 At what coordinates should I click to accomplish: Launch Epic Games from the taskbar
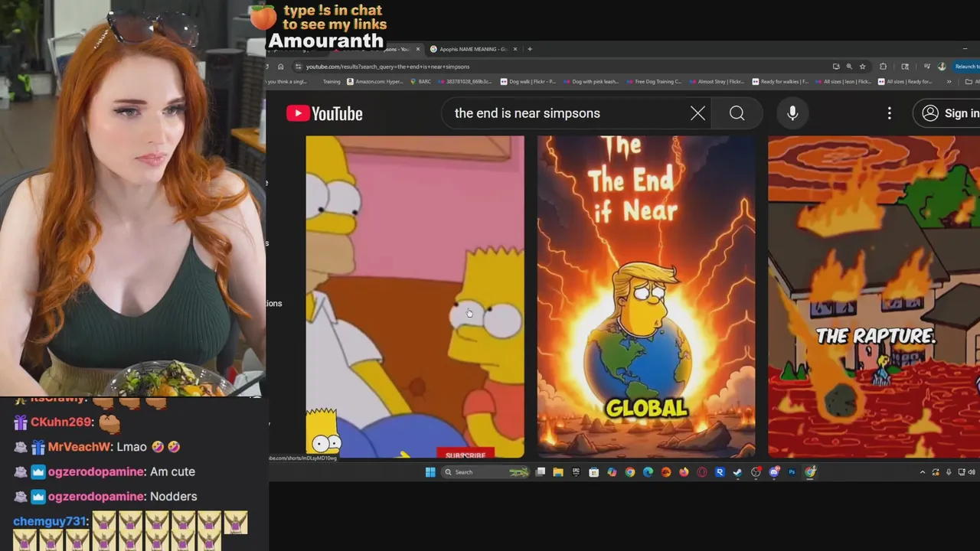(x=576, y=471)
